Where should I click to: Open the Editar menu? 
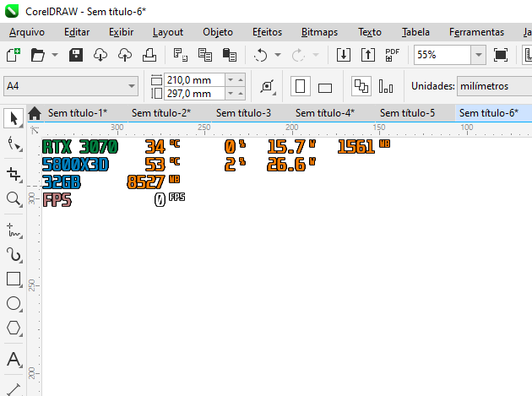tap(77, 32)
